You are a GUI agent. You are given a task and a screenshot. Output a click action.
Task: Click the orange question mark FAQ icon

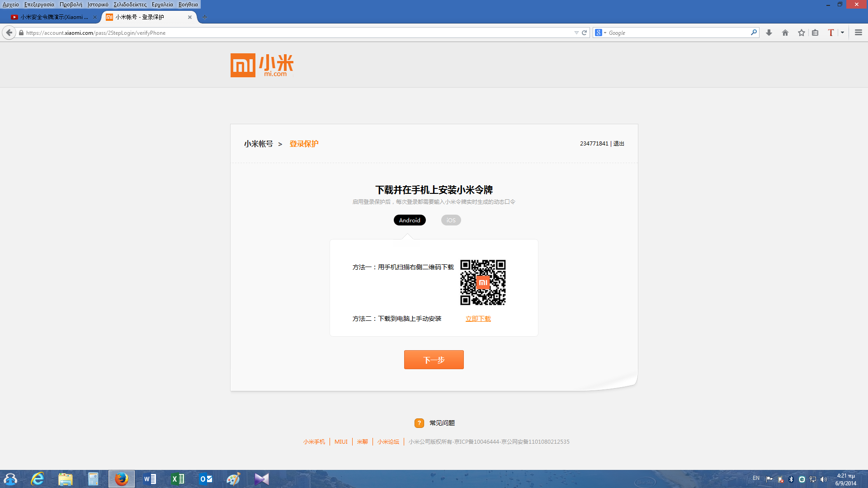(419, 423)
